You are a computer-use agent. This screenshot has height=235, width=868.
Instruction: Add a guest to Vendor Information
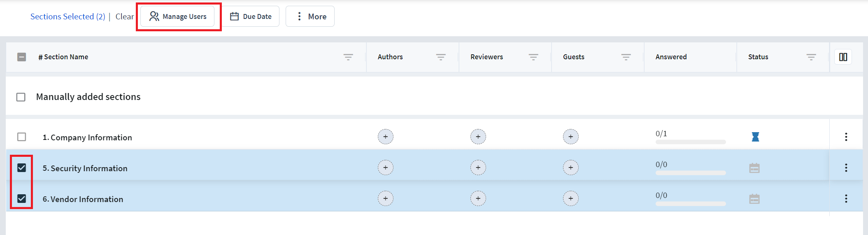tap(571, 198)
